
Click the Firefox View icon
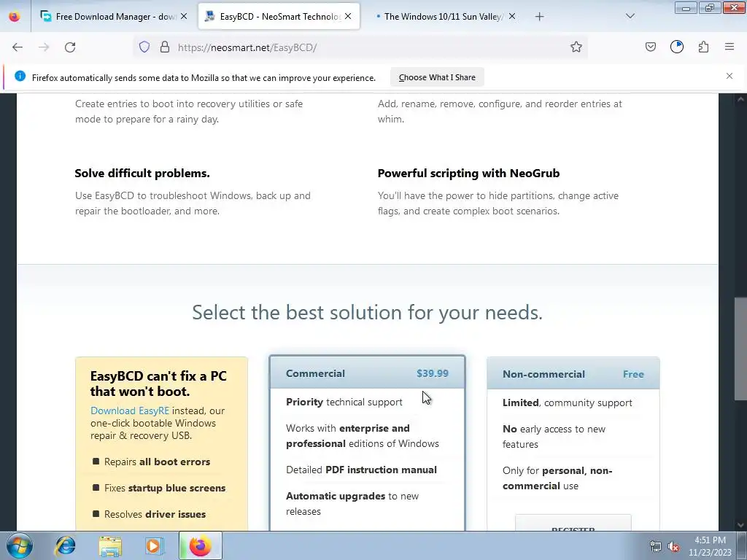pyautogui.click(x=15, y=16)
